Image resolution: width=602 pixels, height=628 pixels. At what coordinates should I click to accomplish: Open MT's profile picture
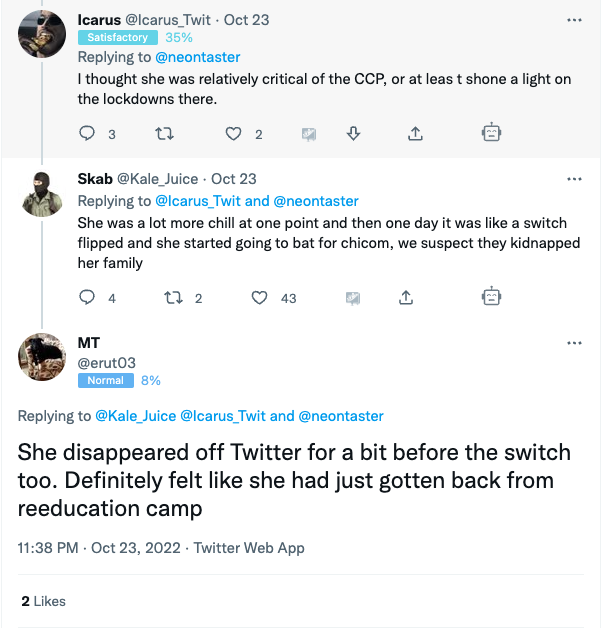click(42, 357)
